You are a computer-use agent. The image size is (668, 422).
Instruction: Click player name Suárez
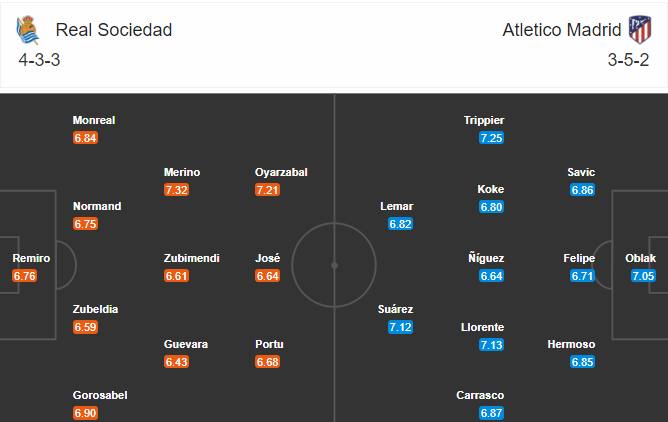coord(395,309)
